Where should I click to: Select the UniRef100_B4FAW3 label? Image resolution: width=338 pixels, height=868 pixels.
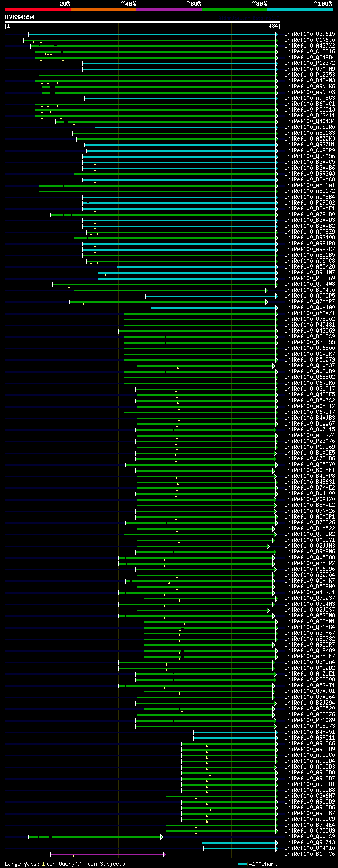pyautogui.click(x=309, y=80)
